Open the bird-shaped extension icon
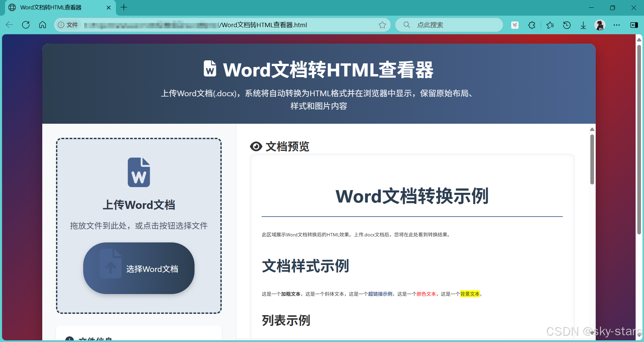 (515, 25)
